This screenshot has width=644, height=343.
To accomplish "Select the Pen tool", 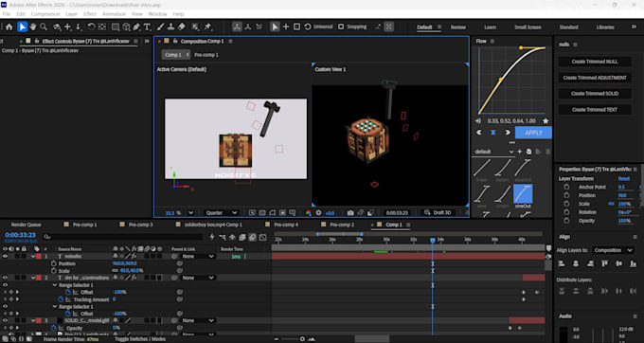I will pos(136,27).
